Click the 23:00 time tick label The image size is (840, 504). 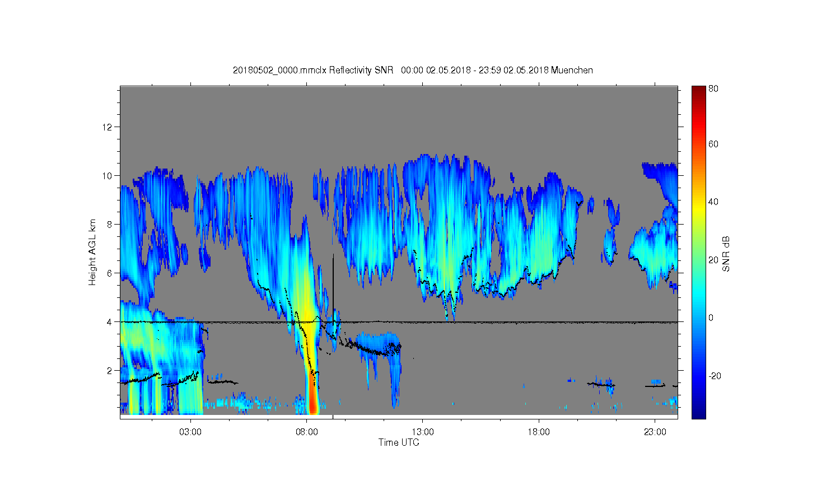pyautogui.click(x=655, y=432)
